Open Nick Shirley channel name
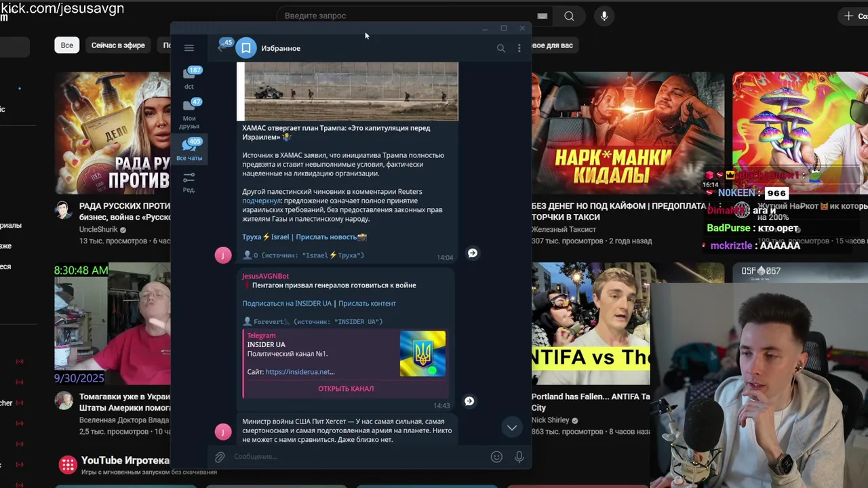This screenshot has height=488, width=868. click(551, 420)
